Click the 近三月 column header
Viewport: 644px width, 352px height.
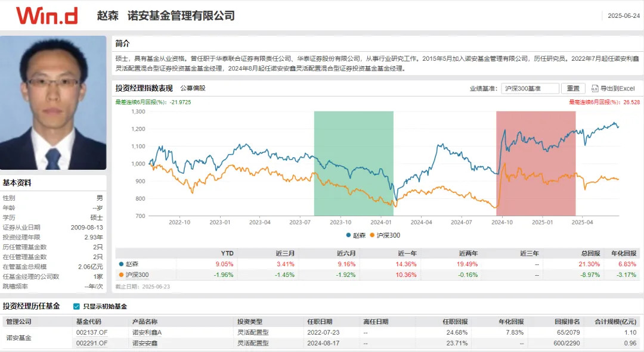click(285, 253)
